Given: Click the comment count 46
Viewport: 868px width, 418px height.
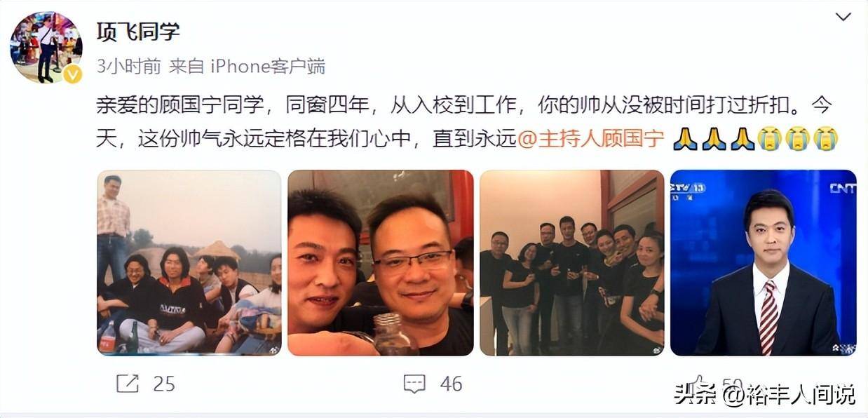Looking at the screenshot, I should click(451, 384).
